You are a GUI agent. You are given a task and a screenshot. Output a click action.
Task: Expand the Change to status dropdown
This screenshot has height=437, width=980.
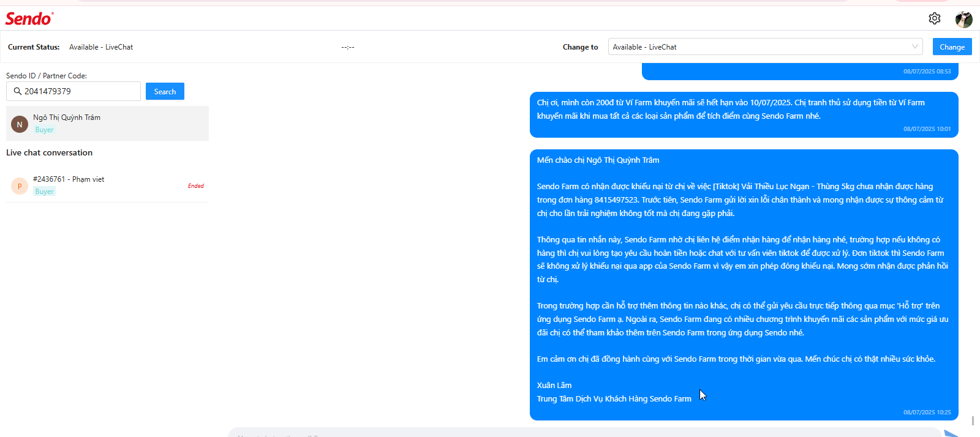tap(766, 47)
